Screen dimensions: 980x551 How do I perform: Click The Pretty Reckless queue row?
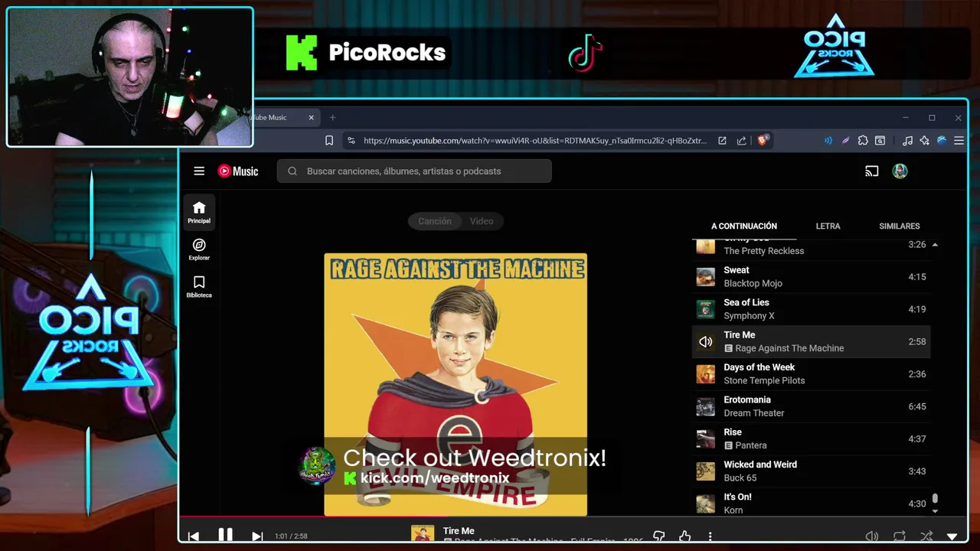point(812,249)
